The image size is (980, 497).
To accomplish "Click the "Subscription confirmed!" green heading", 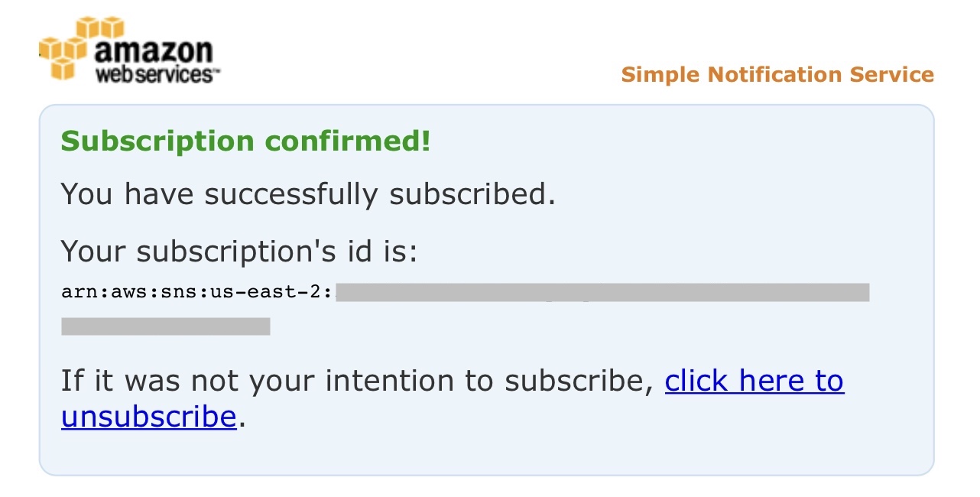I will 245,141.
